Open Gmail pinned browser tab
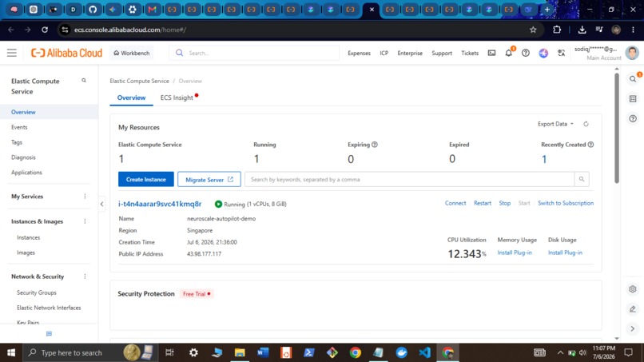Viewport: 644px width, 362px height. pyautogui.click(x=152, y=10)
